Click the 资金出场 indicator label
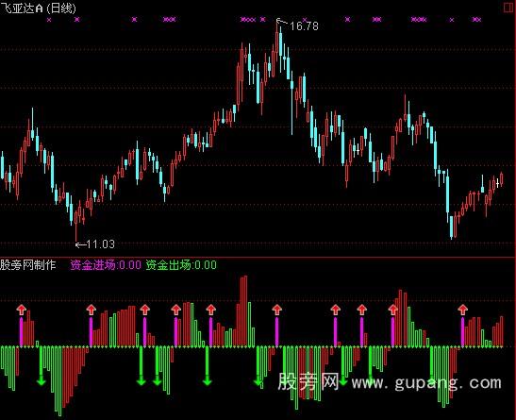 [181, 264]
